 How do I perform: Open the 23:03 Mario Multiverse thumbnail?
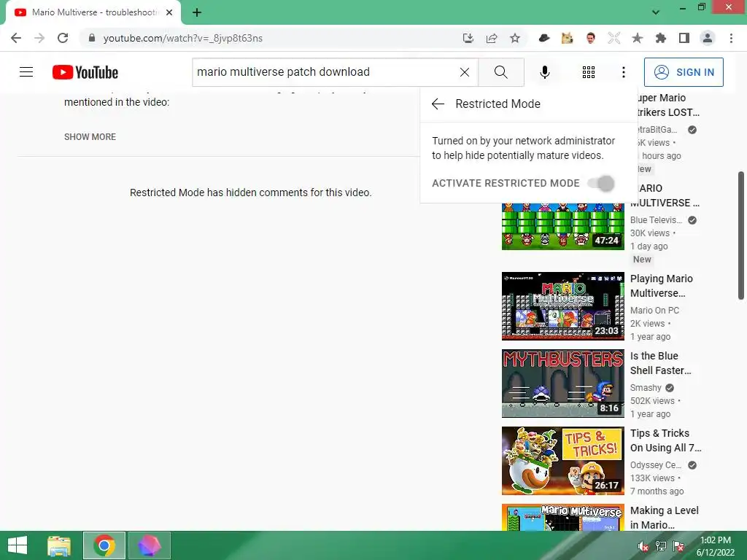click(562, 306)
